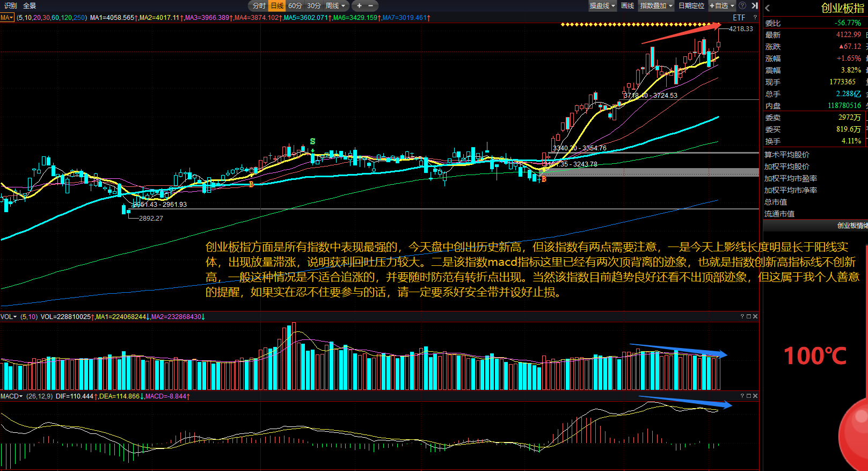
Task: Click the 4218.33 high price label
Action: pos(741,29)
